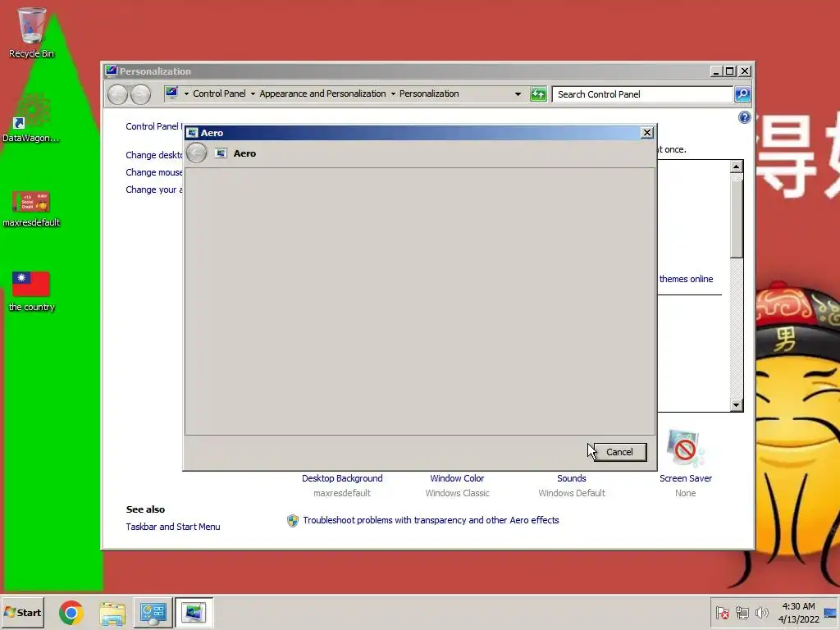
Task: Open Personalization help question-mark icon
Action: (744, 117)
